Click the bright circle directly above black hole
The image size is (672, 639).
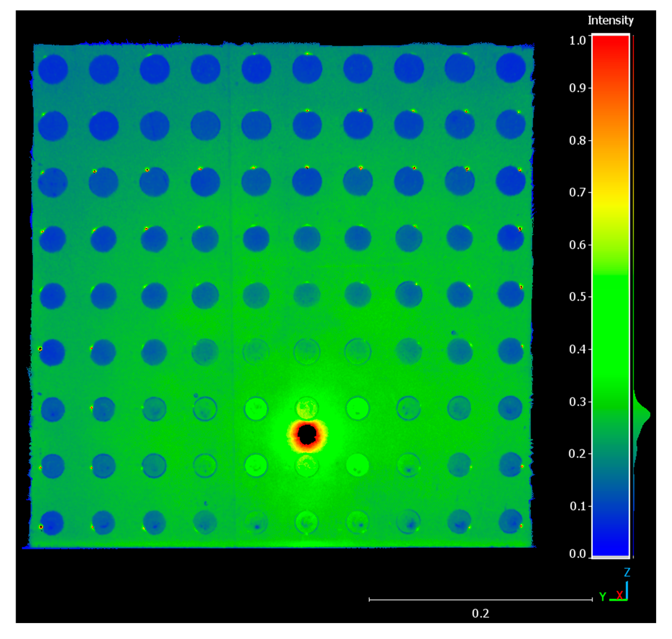(x=307, y=408)
